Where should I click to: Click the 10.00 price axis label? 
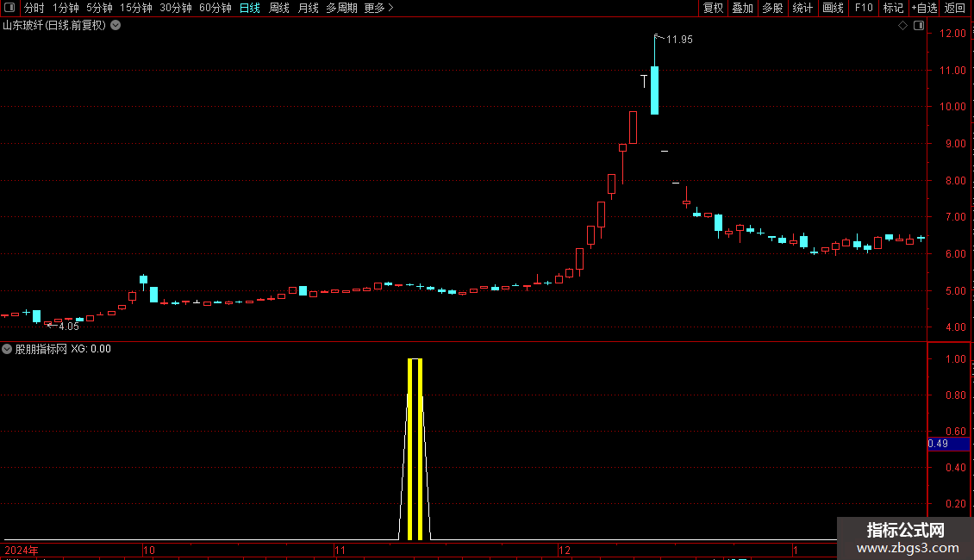tap(952, 107)
